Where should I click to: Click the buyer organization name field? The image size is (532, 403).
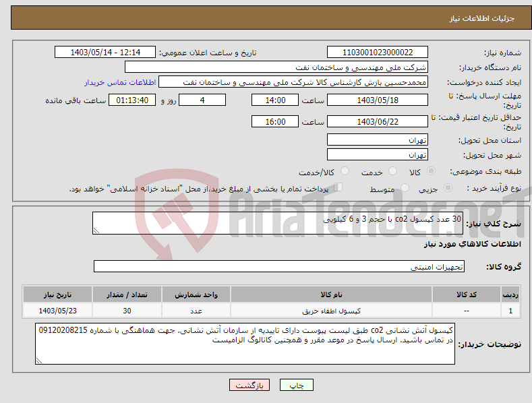click(x=276, y=67)
